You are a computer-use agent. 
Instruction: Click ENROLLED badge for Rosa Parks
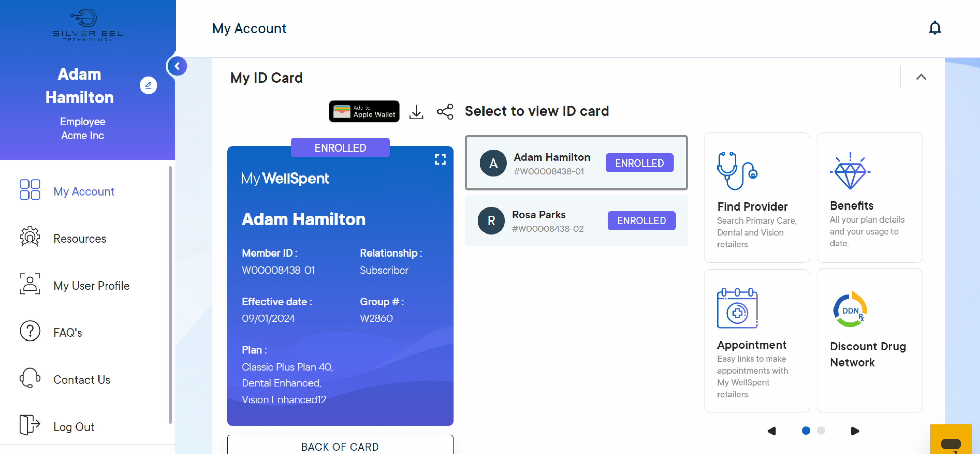click(x=641, y=220)
